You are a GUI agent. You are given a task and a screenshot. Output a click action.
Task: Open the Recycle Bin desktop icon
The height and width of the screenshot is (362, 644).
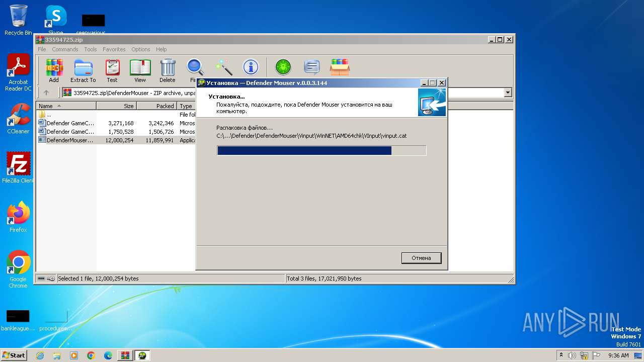18,20
